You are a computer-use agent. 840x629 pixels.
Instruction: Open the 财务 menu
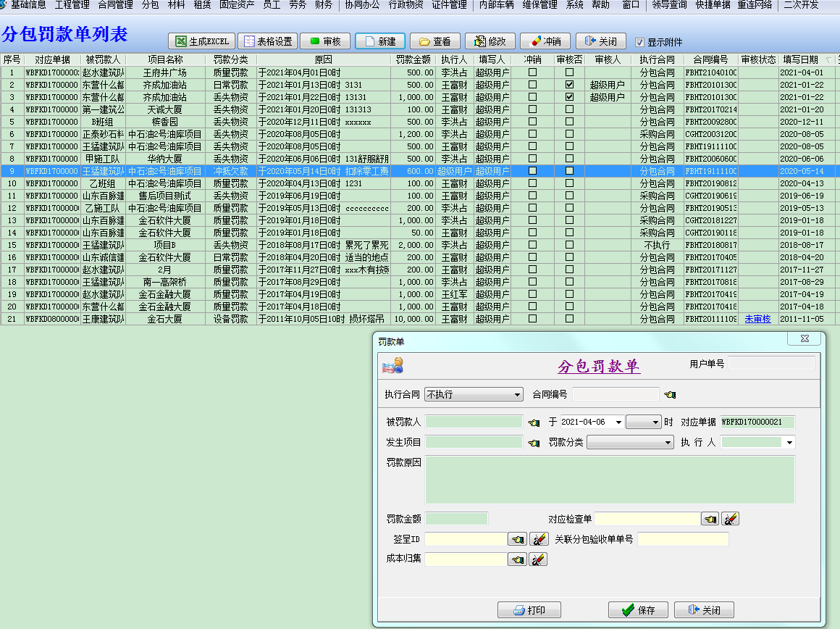coord(324,5)
